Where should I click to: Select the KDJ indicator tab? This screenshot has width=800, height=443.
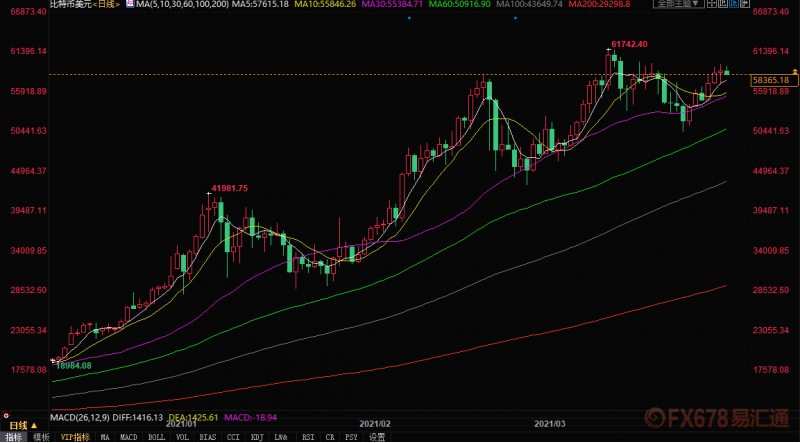pos(257,437)
